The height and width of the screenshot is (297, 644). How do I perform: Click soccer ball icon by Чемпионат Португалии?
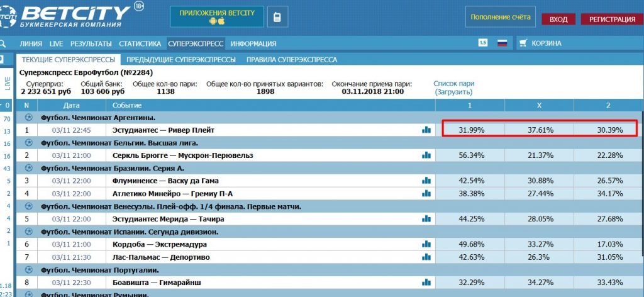tap(28, 270)
